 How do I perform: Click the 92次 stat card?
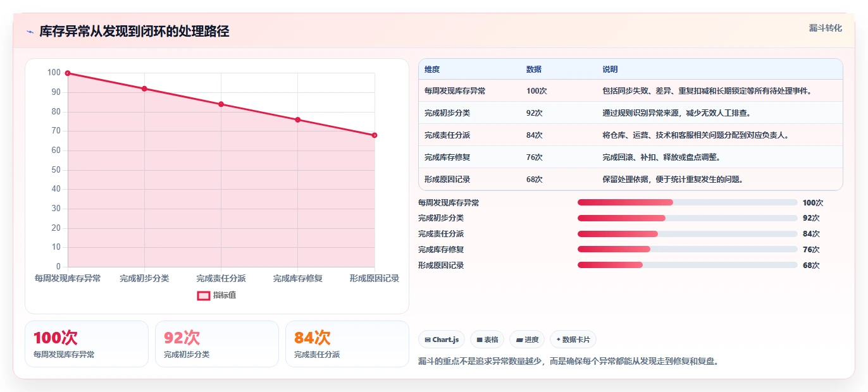click(x=217, y=344)
